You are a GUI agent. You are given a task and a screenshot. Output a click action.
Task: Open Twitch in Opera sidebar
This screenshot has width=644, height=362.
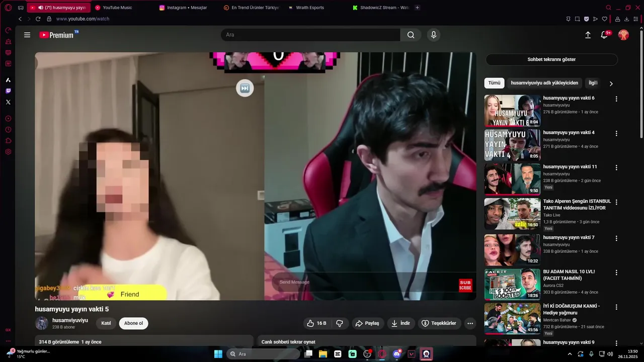pyautogui.click(x=8, y=91)
